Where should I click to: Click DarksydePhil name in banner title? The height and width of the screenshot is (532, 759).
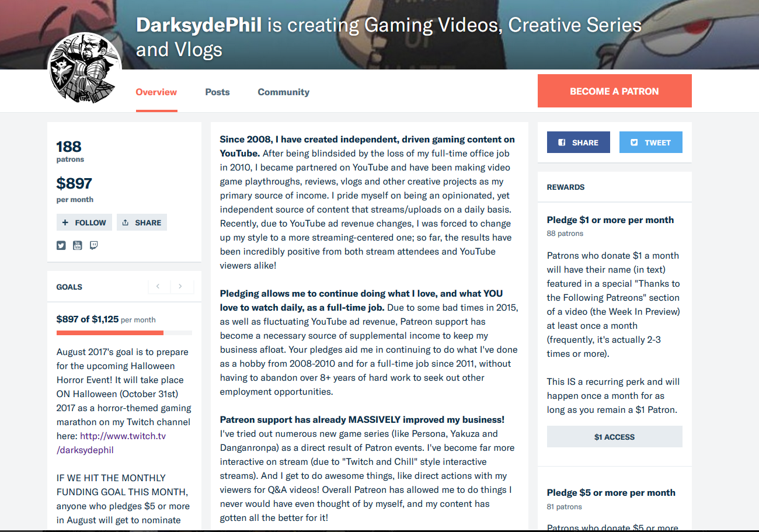(199, 26)
